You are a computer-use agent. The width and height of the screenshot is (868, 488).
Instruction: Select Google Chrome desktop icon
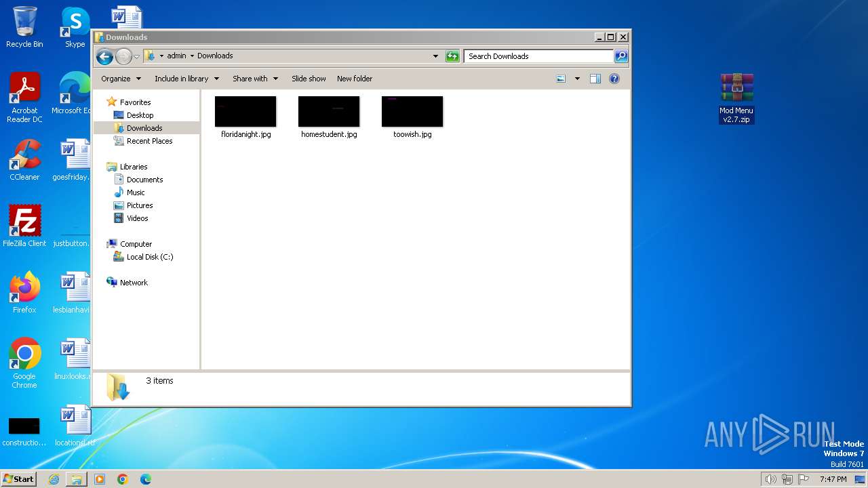point(24,363)
